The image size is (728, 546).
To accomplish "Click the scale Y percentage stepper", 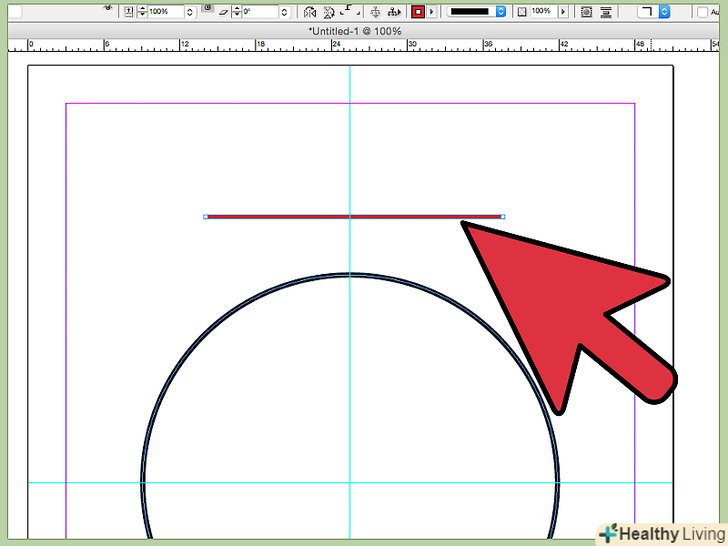I will (x=141, y=12).
